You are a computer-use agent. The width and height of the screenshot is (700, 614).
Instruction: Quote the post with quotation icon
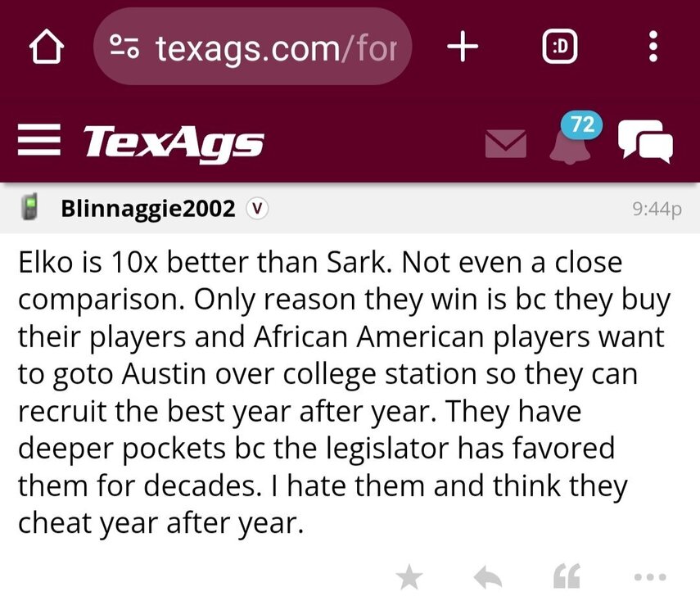click(566, 578)
